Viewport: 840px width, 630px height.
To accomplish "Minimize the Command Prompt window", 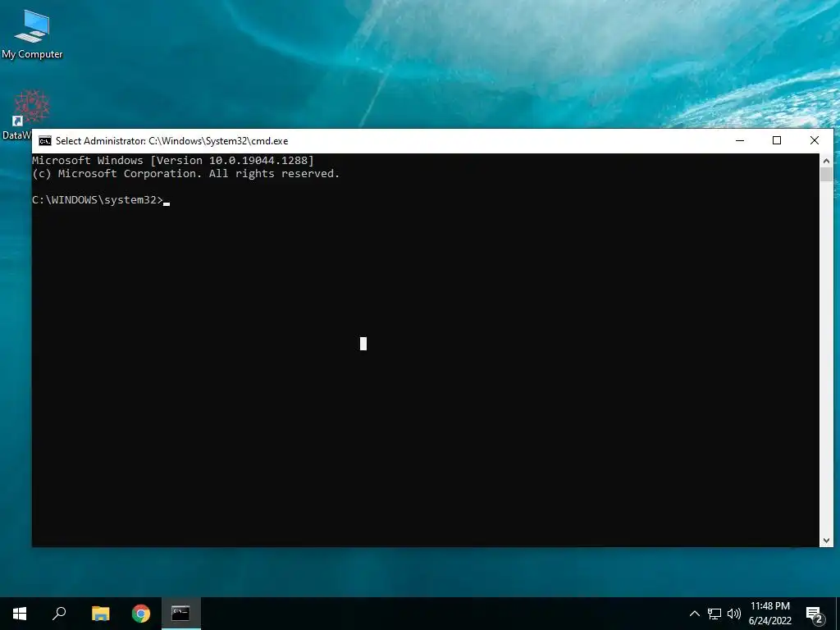I will click(x=740, y=141).
